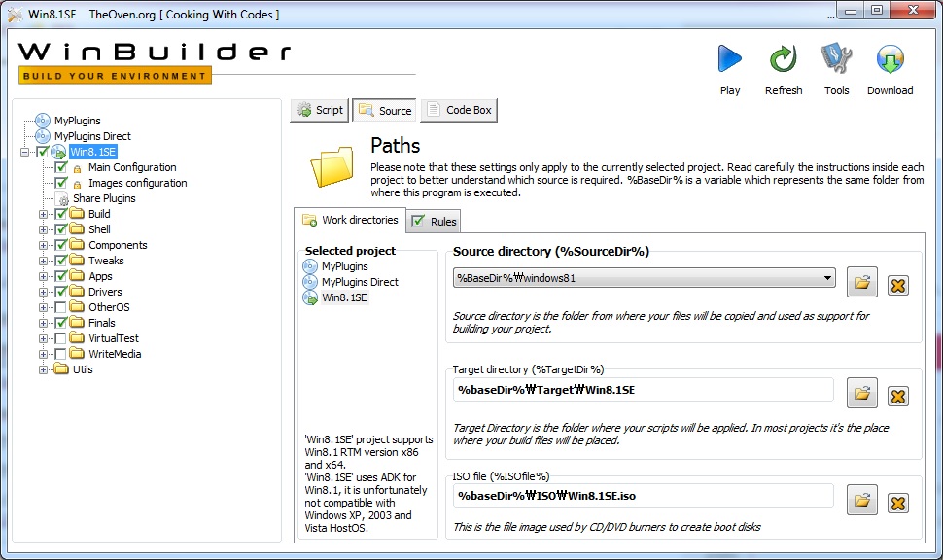Enable the WriteMedia checkbox
Screen dimensions: 943x560
pos(60,354)
